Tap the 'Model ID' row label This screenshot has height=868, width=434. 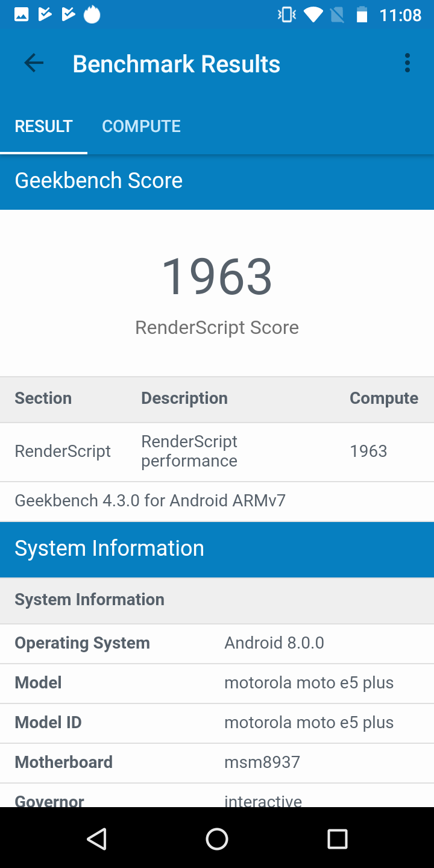48,723
